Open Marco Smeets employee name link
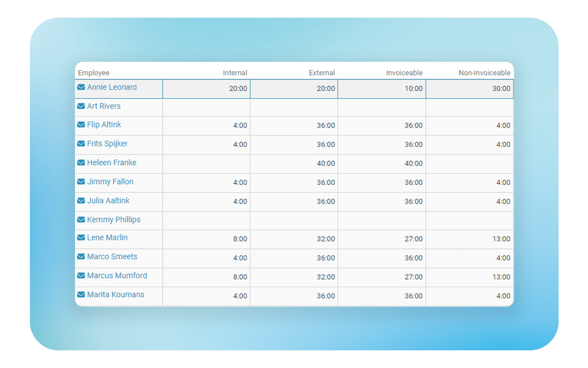The image size is (588, 368). [112, 257]
